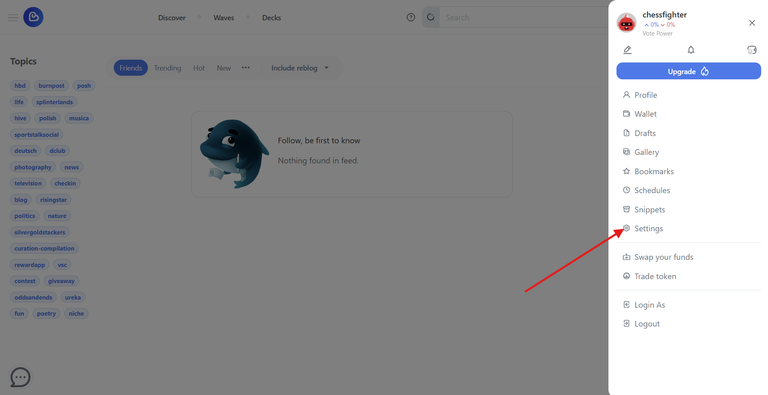Focus the Search input field
Screen dimensions: 768x395
coord(523,18)
